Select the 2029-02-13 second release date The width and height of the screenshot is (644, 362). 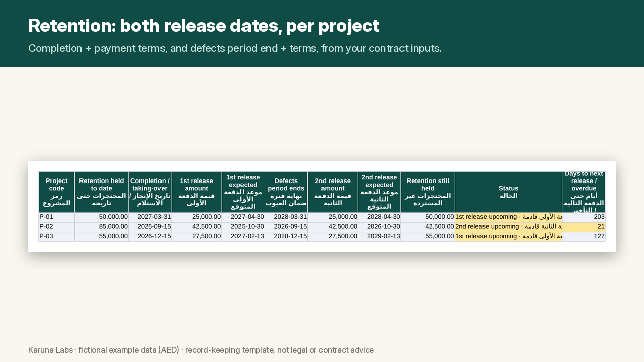tap(379, 236)
